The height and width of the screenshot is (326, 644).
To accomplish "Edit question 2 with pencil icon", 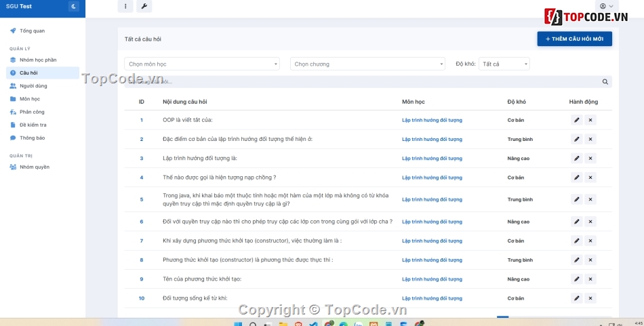I will pyautogui.click(x=577, y=139).
